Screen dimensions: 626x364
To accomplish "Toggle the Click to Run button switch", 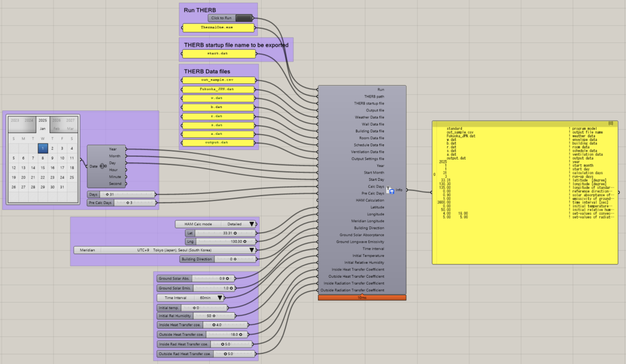I will [244, 18].
